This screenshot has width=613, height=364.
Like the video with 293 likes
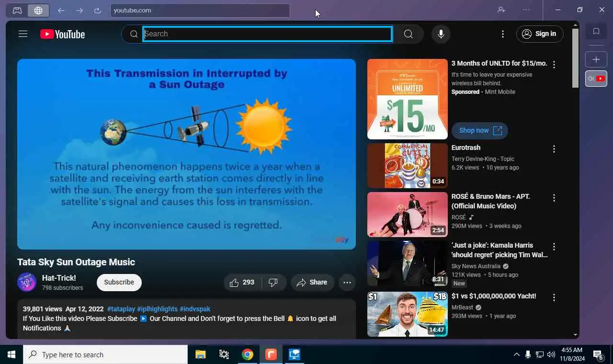pos(242,283)
